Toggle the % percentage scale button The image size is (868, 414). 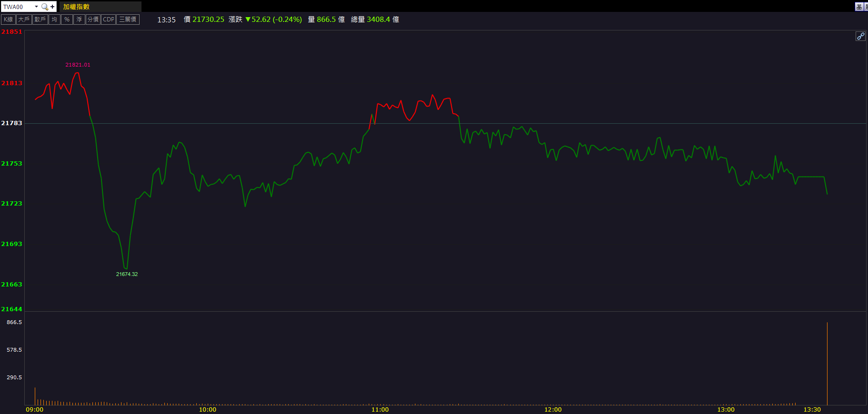[x=67, y=20]
